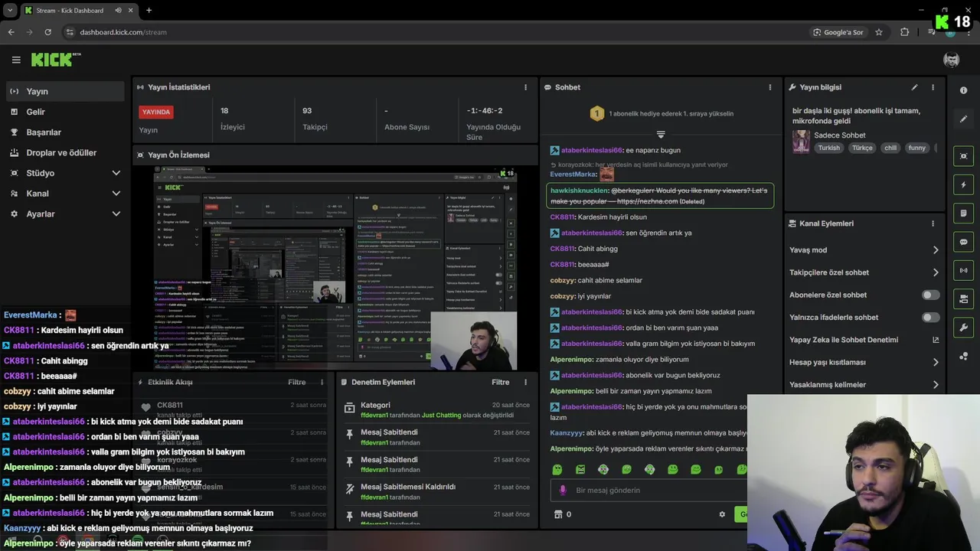
Task: Go to Başarılar in sidebar
Action: pyautogui.click(x=64, y=132)
